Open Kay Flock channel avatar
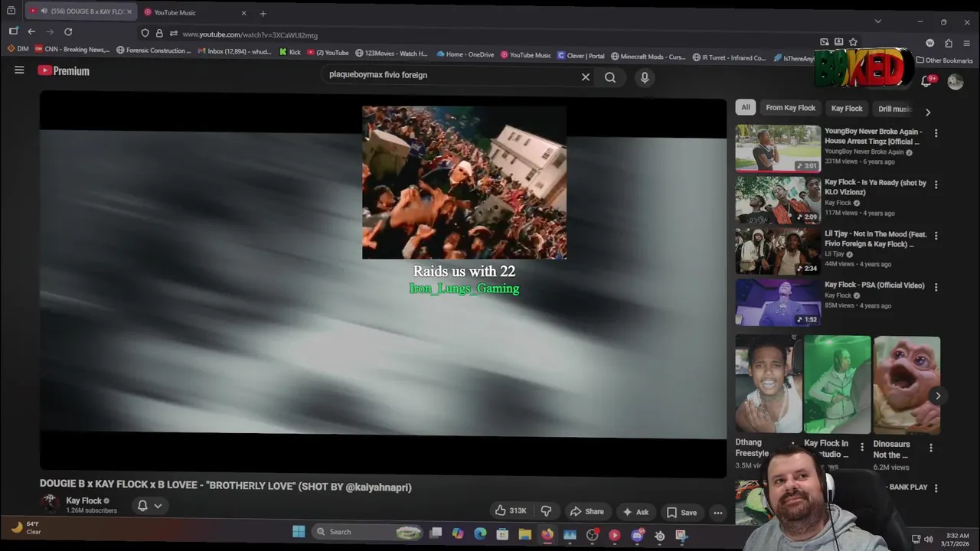Image resolution: width=980 pixels, height=551 pixels. coord(51,504)
